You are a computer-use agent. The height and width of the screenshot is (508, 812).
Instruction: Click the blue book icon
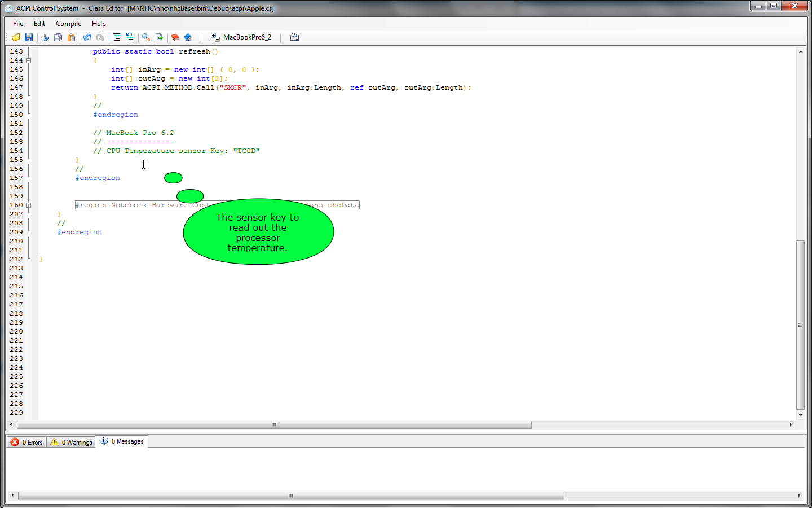click(x=188, y=37)
